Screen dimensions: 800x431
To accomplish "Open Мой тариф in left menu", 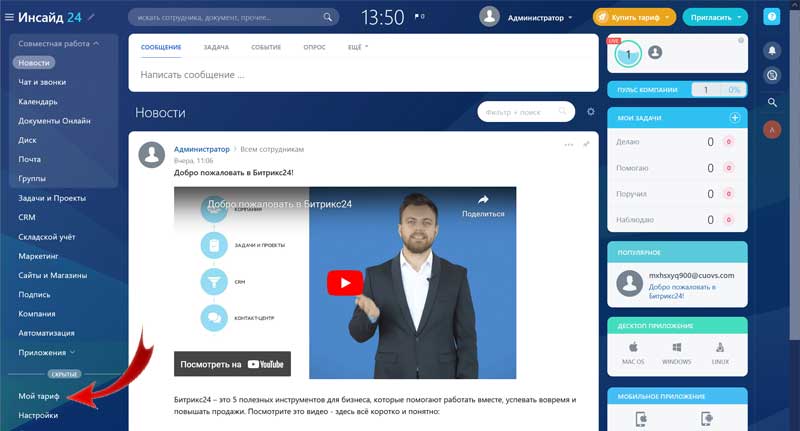I will [x=40, y=396].
